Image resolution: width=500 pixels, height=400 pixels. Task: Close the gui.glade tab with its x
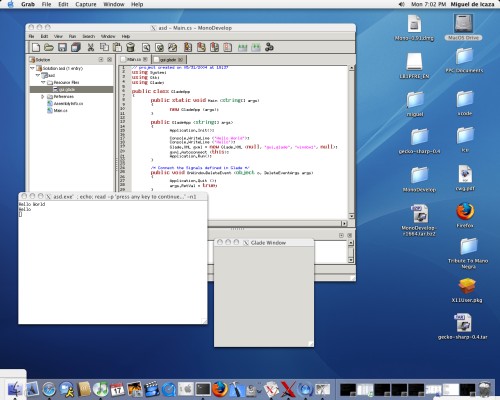180,60
